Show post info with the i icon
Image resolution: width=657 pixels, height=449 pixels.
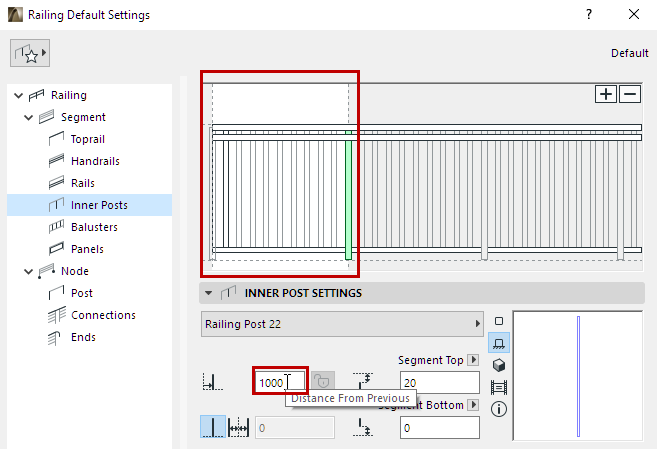tap(499, 409)
